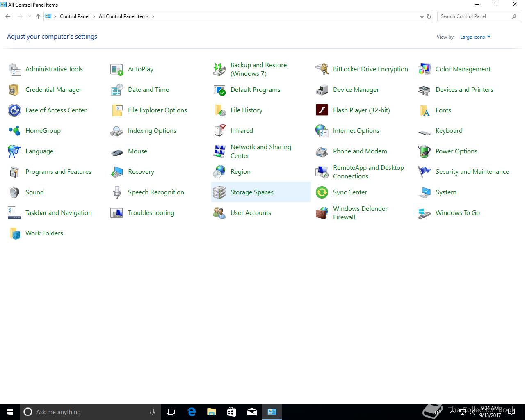
Task: Click the All Control Panel Items breadcrumb
Action: [x=123, y=16]
